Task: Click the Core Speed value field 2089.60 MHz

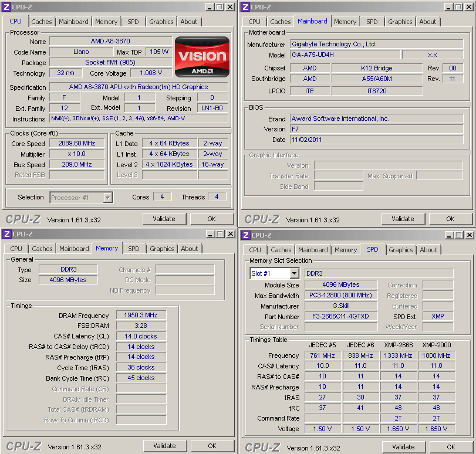Action: tap(77, 143)
